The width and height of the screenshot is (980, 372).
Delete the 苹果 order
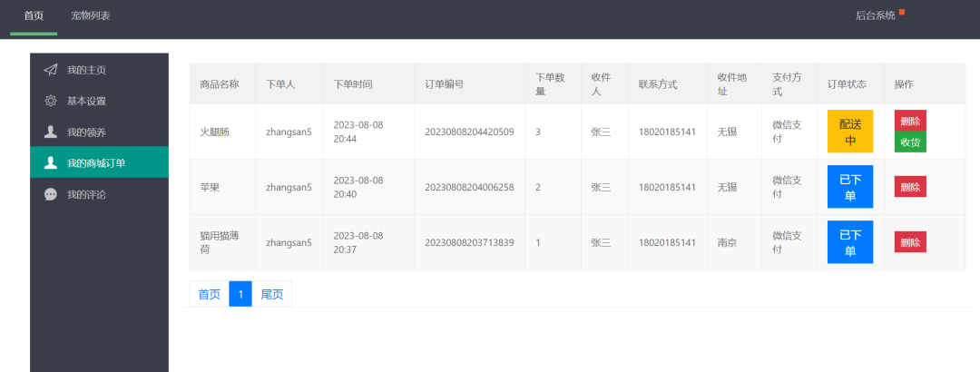point(910,186)
